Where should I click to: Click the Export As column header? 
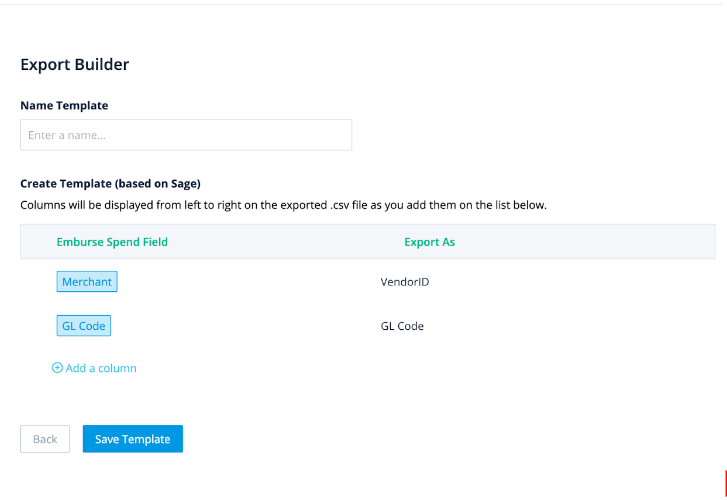(x=429, y=242)
